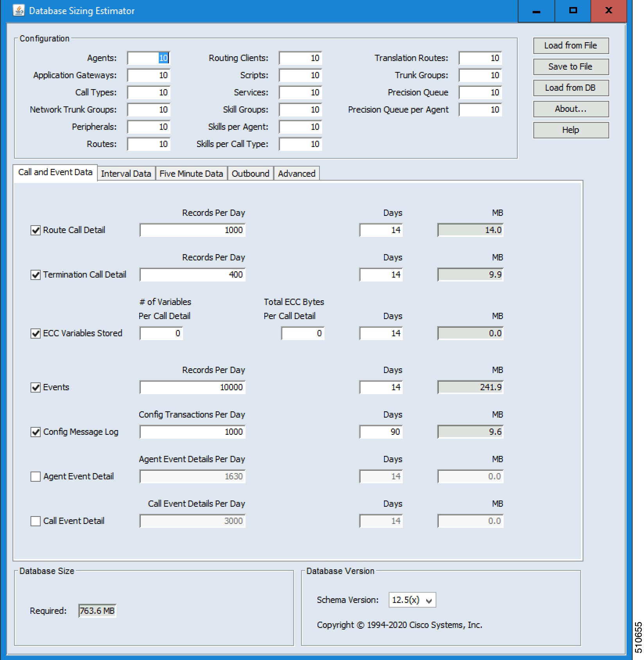644x660 pixels.
Task: Close the Database Sizing Estimator window
Action: pyautogui.click(x=609, y=11)
